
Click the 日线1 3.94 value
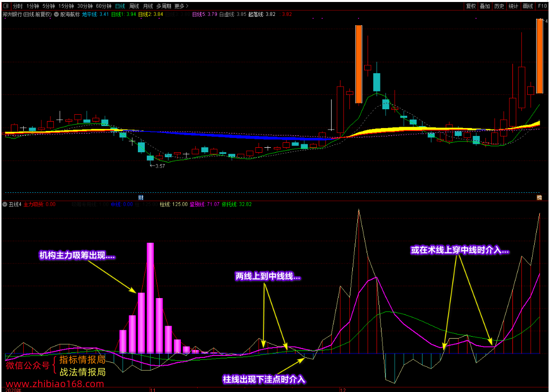click(x=124, y=14)
